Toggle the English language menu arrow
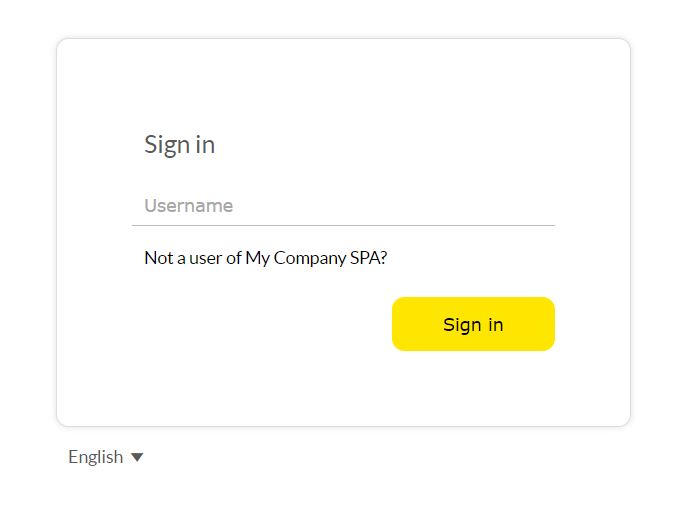684x512 pixels. (137, 457)
